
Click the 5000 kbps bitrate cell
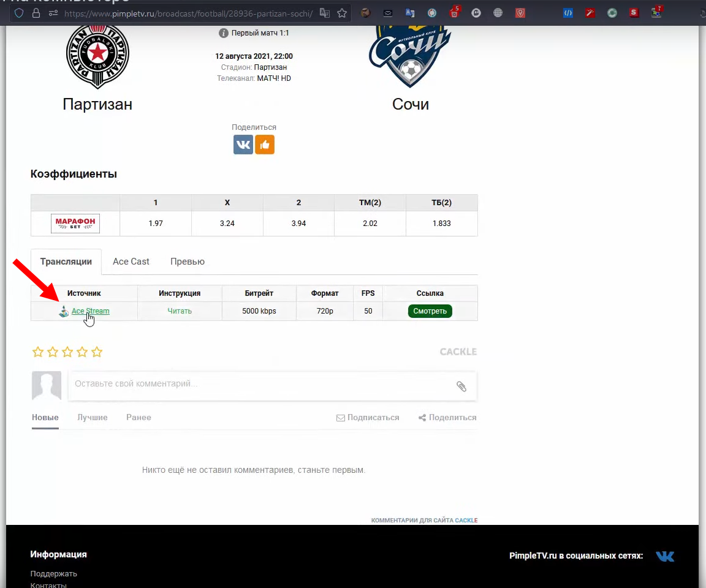(x=259, y=311)
